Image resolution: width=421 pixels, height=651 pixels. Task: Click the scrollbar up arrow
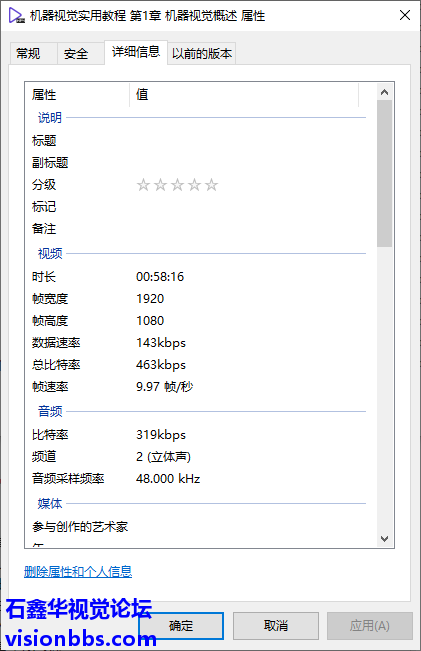tap(384, 92)
